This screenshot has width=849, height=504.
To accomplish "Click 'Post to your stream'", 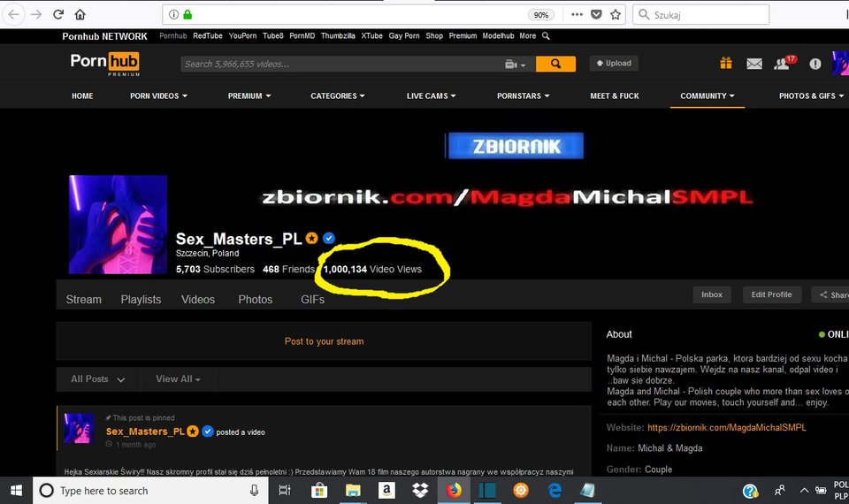I will [324, 341].
